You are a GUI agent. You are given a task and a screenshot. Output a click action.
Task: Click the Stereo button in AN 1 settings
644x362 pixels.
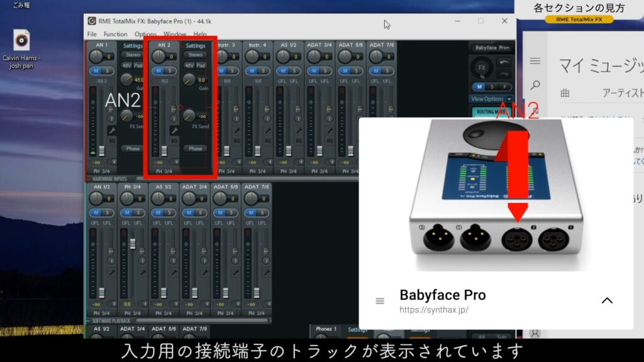click(x=133, y=55)
